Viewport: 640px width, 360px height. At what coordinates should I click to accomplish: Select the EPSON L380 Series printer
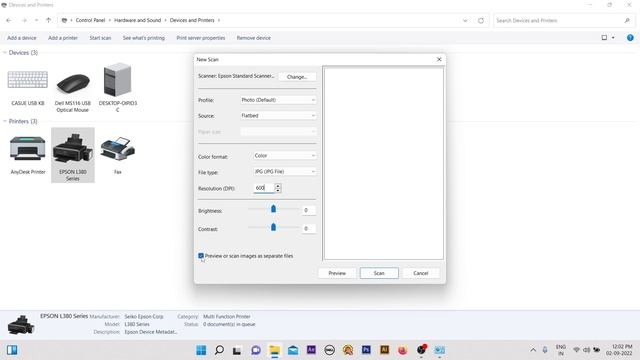[x=73, y=155]
